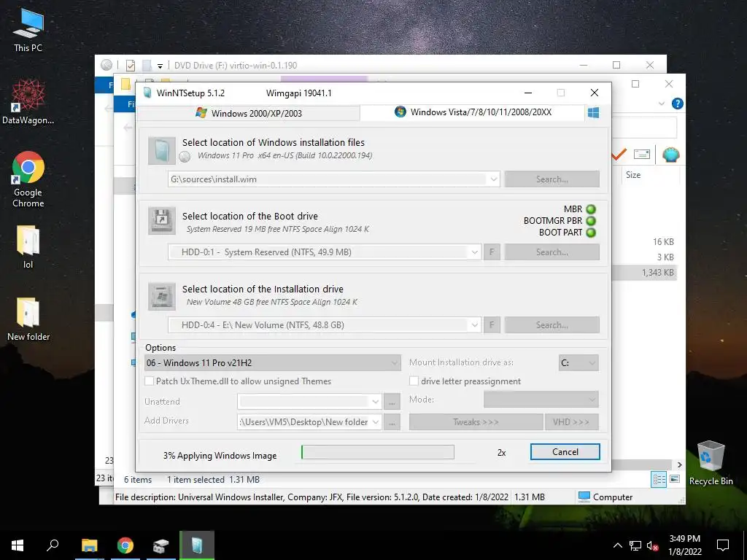Open the notification center icon
Image resolution: width=747 pixels, height=560 pixels.
coord(723,545)
